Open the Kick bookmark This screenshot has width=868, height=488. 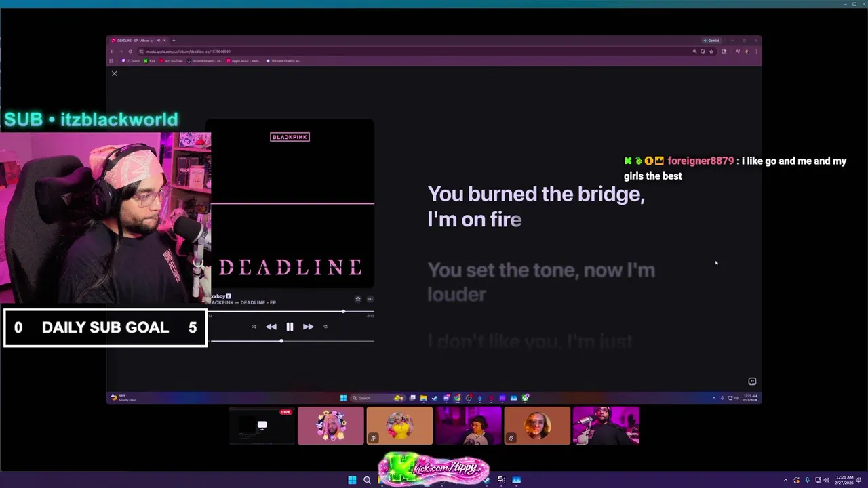click(x=150, y=61)
